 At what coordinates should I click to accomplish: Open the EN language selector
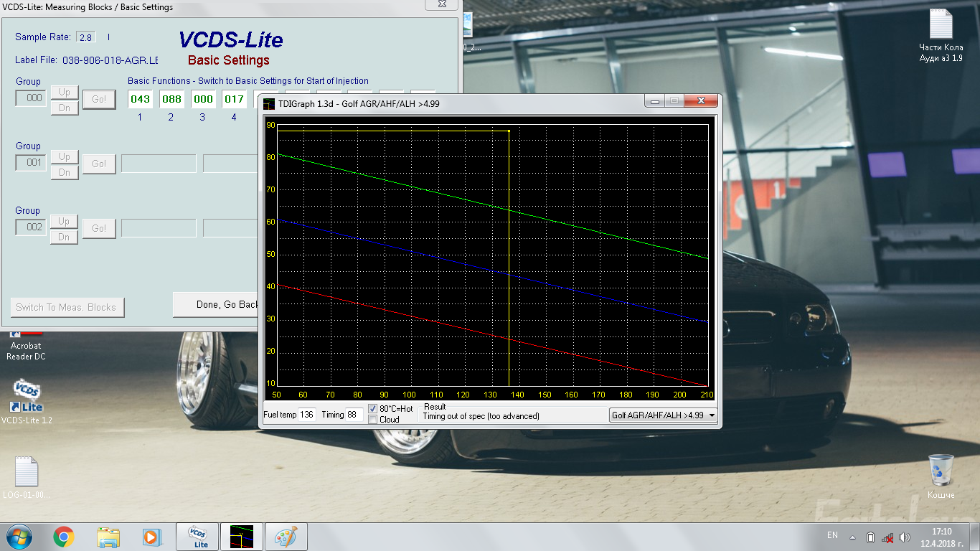coord(832,535)
